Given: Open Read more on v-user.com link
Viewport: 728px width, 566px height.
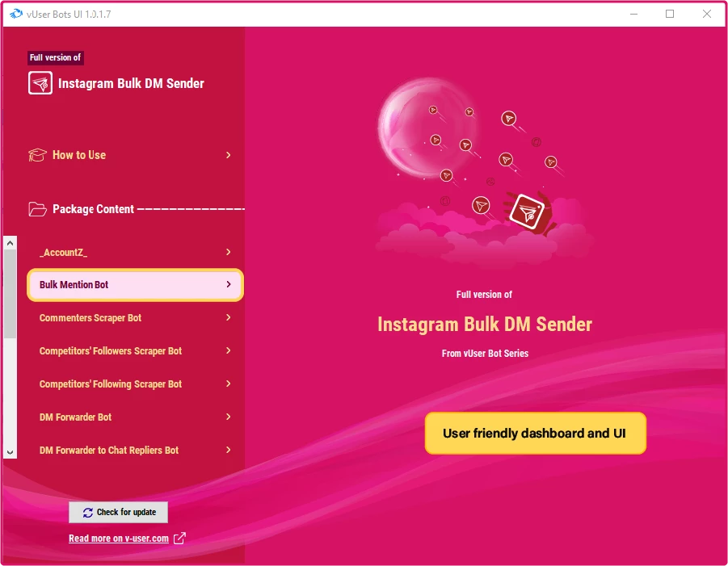Looking at the screenshot, I should pos(119,539).
